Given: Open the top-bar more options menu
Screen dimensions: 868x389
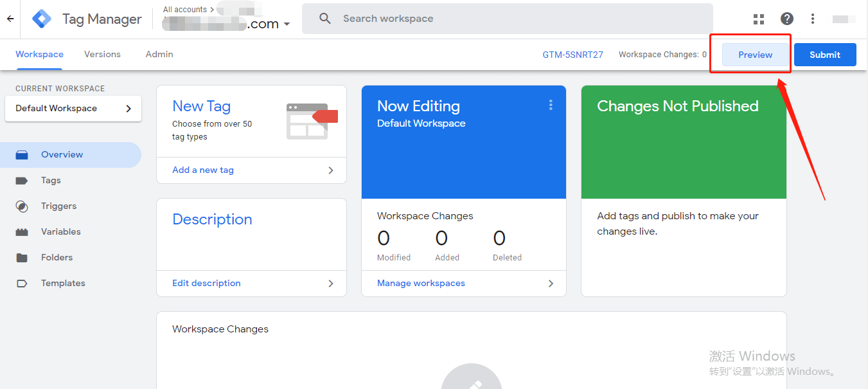Looking at the screenshot, I should click(813, 19).
